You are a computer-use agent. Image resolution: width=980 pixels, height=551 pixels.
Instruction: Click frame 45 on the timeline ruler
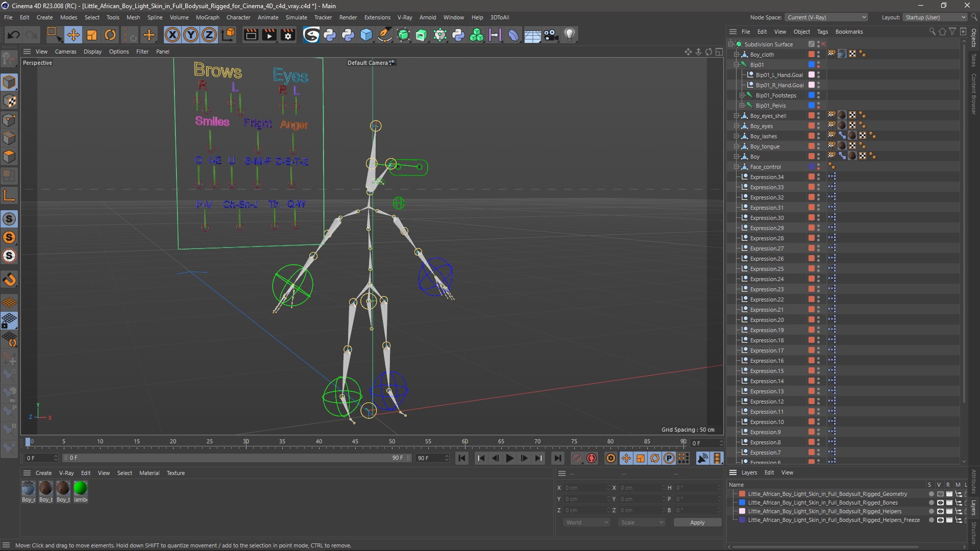(355, 442)
